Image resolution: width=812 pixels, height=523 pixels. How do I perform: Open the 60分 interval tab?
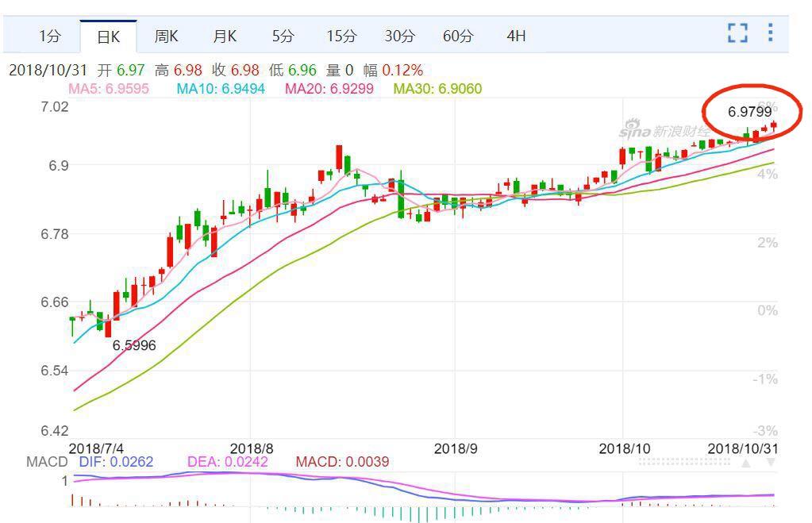click(x=458, y=37)
